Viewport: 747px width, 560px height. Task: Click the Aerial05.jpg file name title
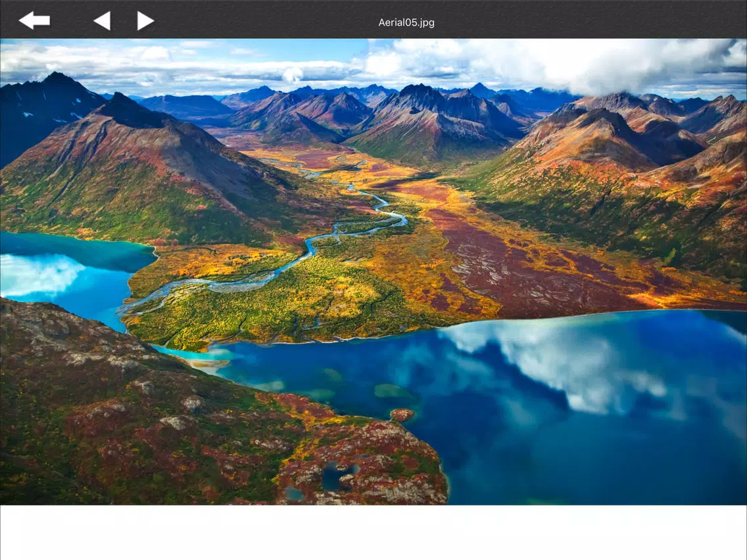[406, 22]
